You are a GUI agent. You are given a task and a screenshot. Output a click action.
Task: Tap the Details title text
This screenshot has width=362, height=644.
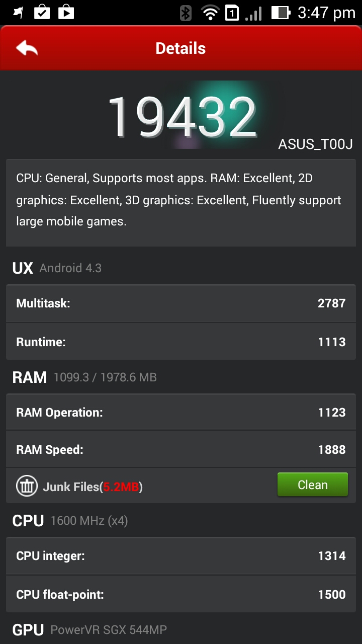click(180, 48)
